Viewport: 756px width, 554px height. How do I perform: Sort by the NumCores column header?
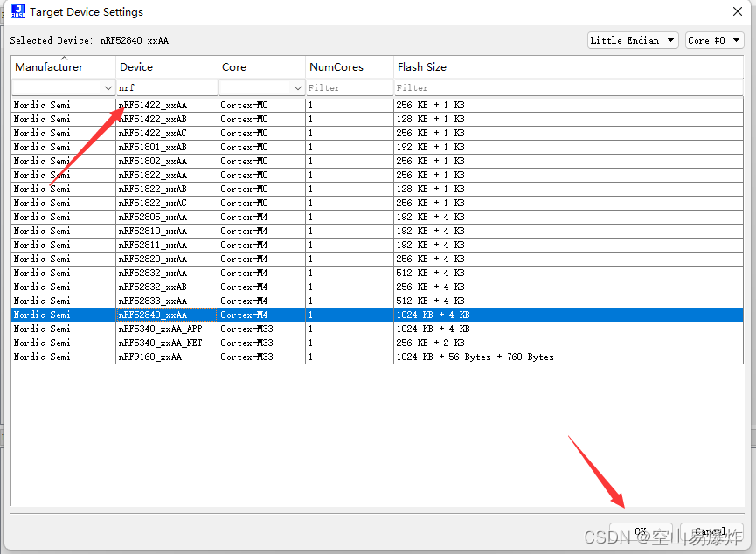pos(349,67)
